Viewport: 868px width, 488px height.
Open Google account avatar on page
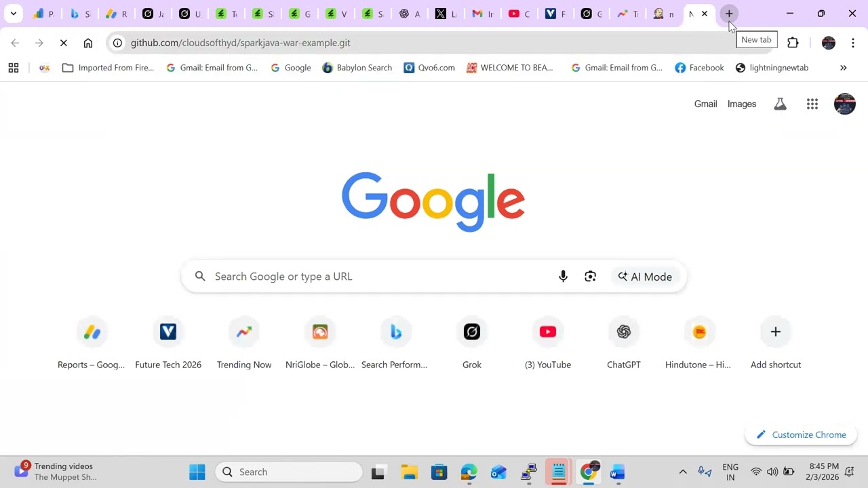coord(845,104)
